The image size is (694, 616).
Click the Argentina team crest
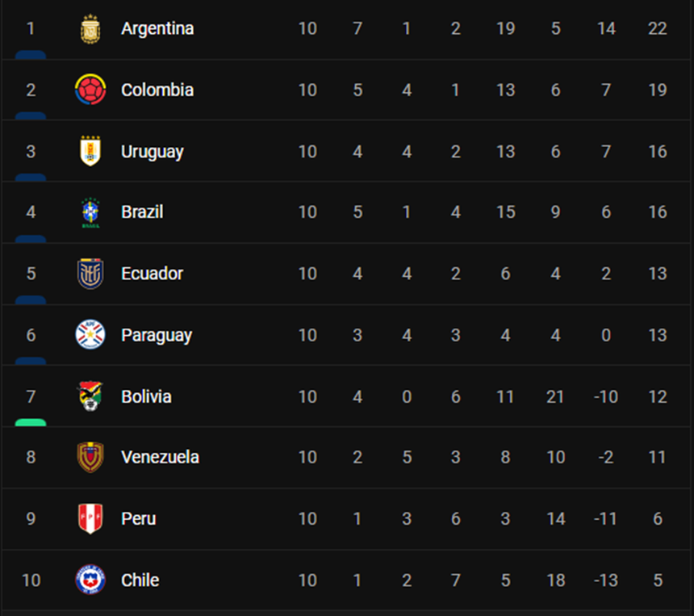click(90, 29)
